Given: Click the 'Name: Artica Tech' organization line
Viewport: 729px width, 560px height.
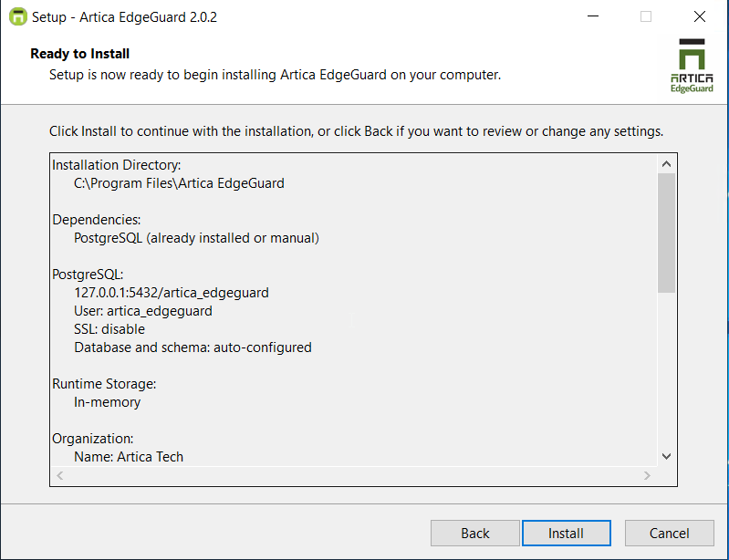Looking at the screenshot, I should point(129,457).
